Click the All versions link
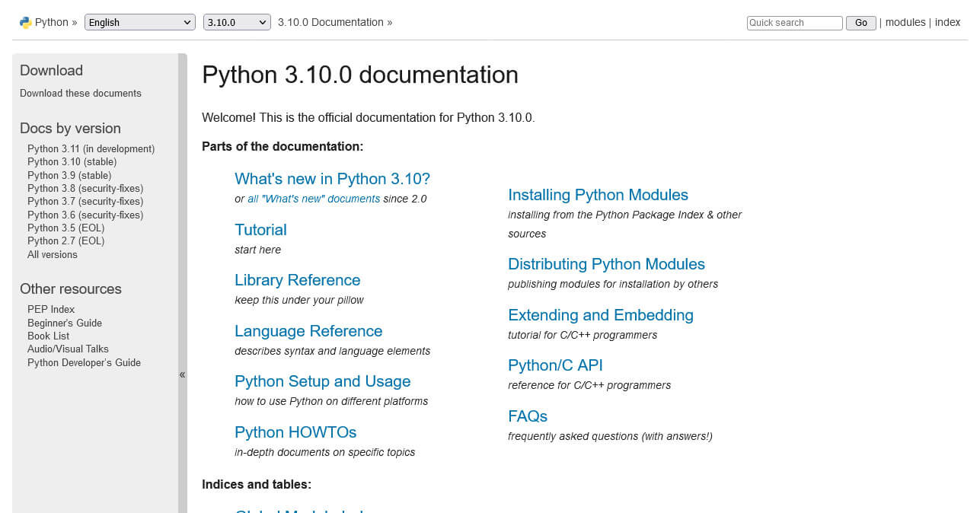 coord(53,254)
